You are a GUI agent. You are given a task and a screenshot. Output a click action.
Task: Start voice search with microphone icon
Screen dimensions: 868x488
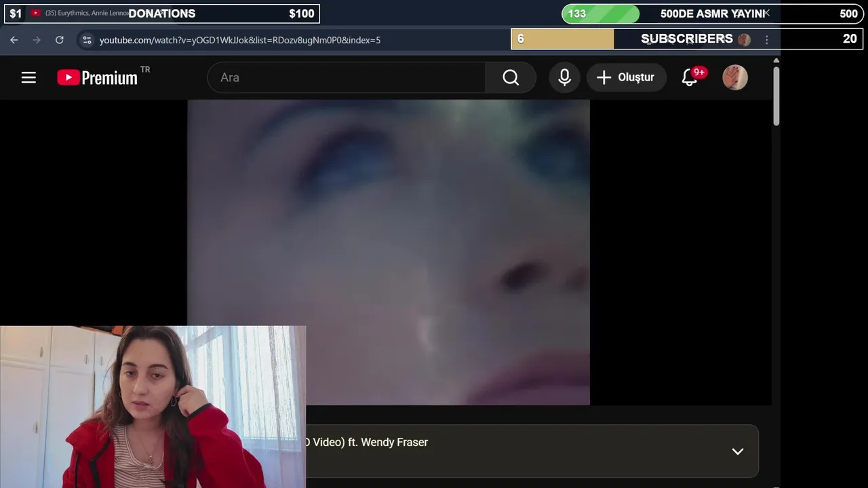[564, 77]
